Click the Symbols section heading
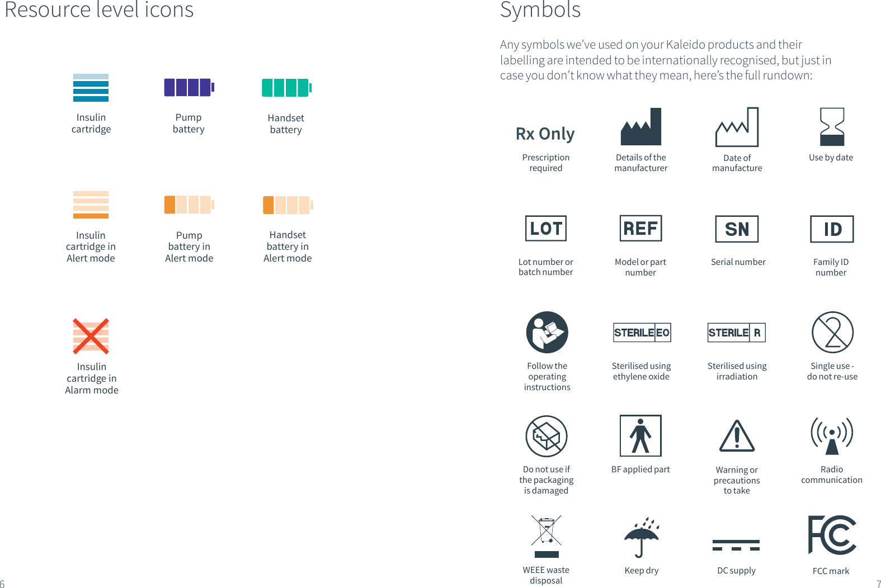Viewport: 881px width, 588px height. (x=540, y=10)
